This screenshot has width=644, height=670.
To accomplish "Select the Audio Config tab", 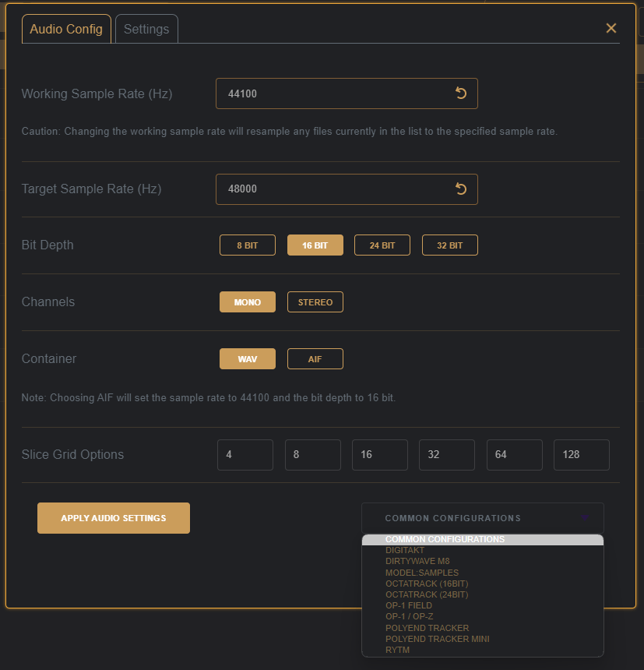I will pyautogui.click(x=66, y=29).
